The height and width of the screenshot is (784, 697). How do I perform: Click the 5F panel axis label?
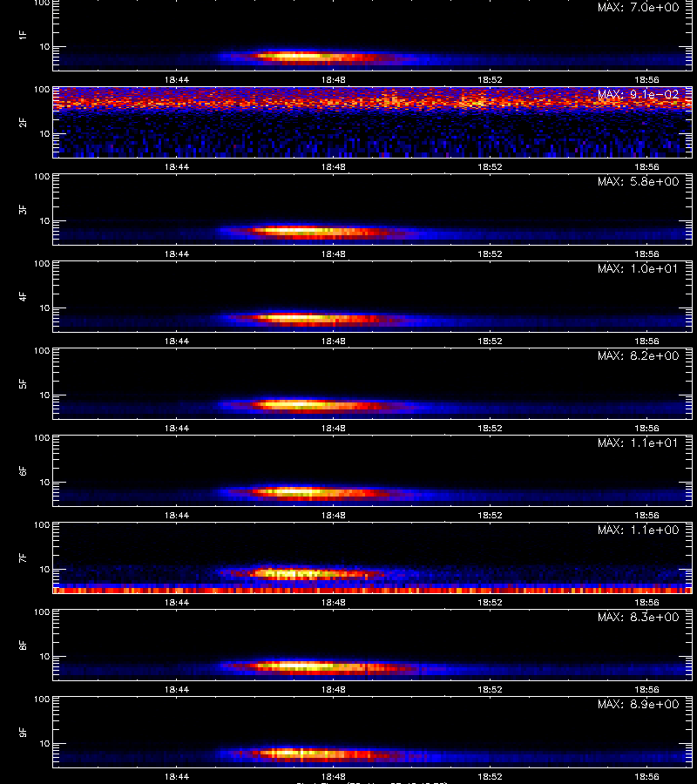pos(23,383)
